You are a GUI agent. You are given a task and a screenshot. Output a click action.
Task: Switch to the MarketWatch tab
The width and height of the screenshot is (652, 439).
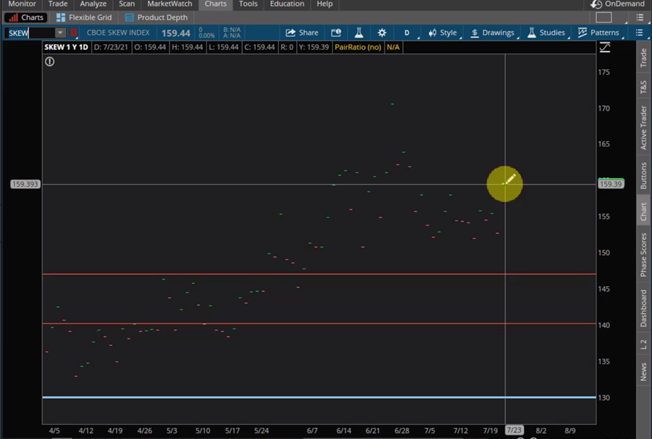(x=169, y=4)
